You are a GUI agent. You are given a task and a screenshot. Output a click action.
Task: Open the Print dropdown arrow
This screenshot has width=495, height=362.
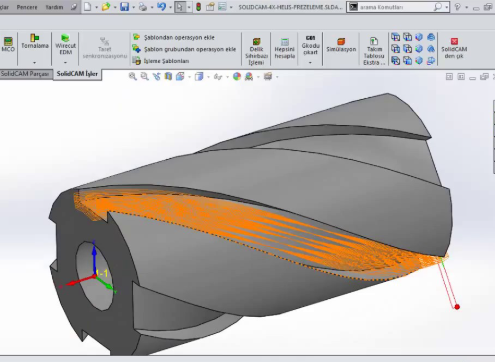click(x=152, y=7)
